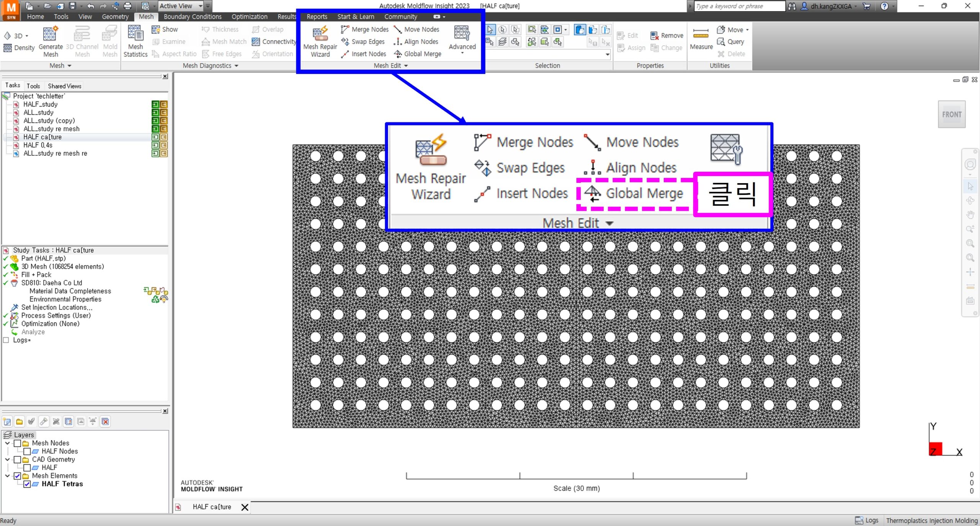Open the Geometry ribbon tab

115,16
